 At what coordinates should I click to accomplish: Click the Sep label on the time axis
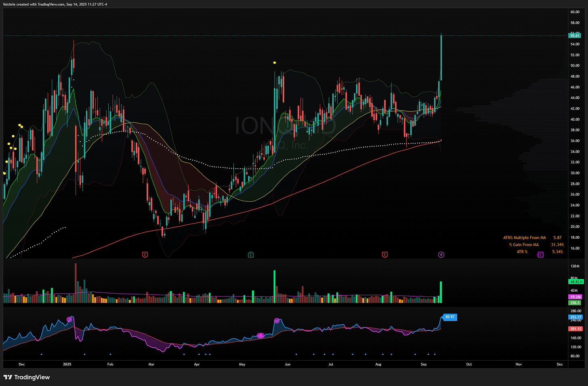point(424,364)
